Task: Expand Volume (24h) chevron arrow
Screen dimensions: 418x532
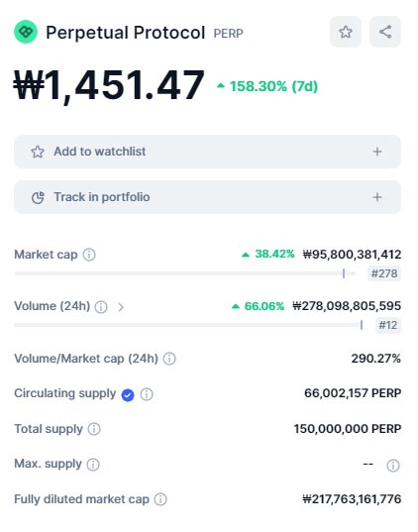Action: [x=121, y=307]
